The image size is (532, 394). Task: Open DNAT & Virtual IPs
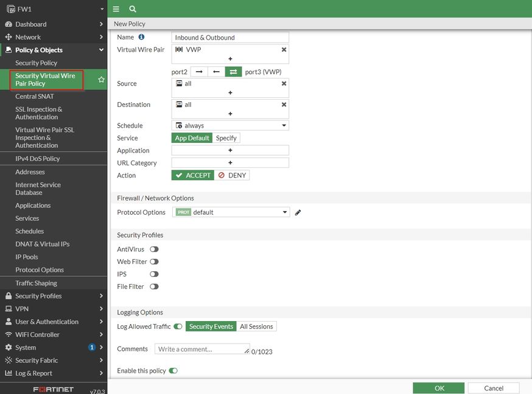click(x=42, y=244)
